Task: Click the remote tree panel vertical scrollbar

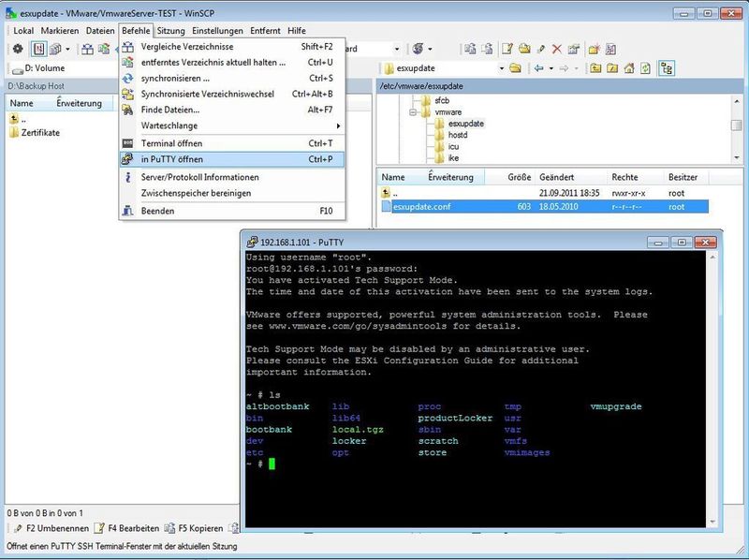Action: click(736, 128)
